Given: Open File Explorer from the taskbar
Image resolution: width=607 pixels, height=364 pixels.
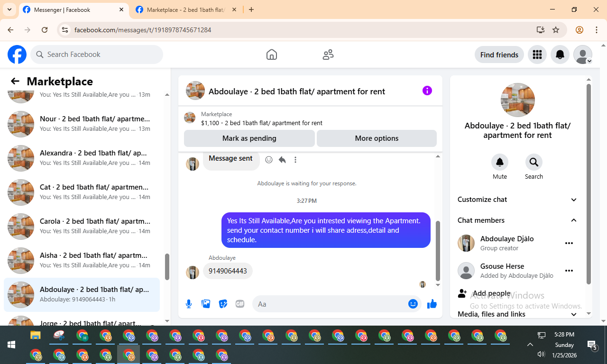Looking at the screenshot, I should 36,336.
